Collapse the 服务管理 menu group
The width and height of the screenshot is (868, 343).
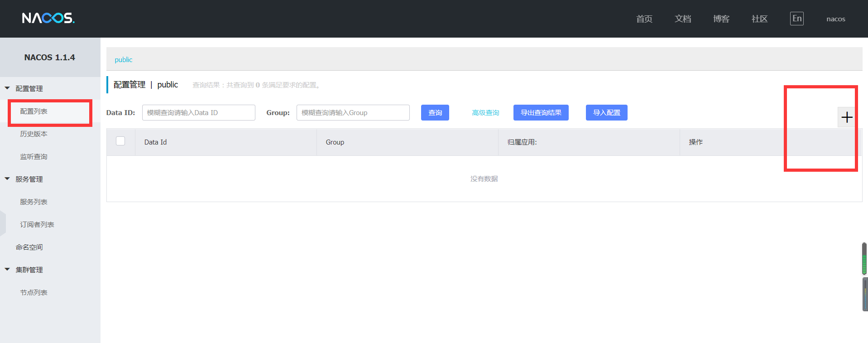(7, 179)
